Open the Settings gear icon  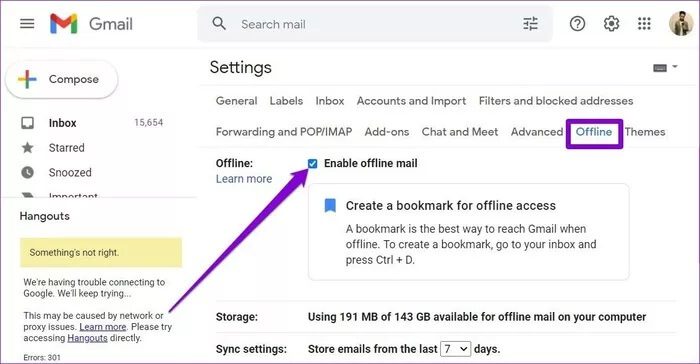coord(611,24)
